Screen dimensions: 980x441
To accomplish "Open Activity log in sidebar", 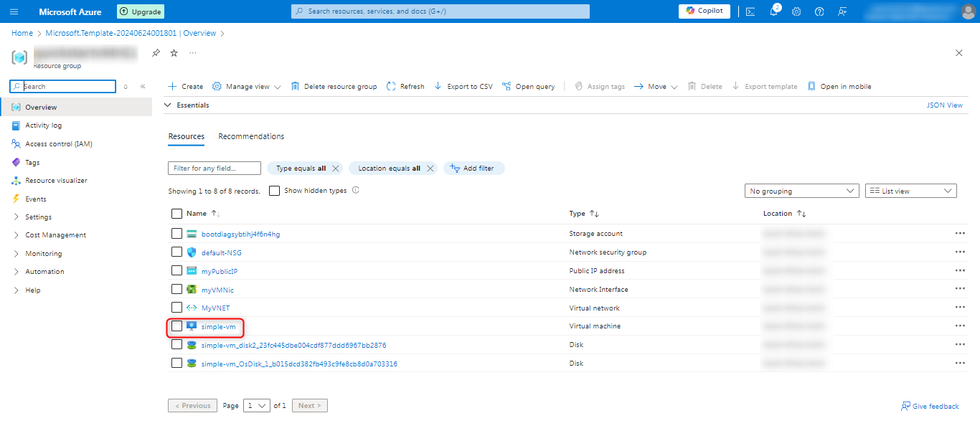I will (43, 125).
